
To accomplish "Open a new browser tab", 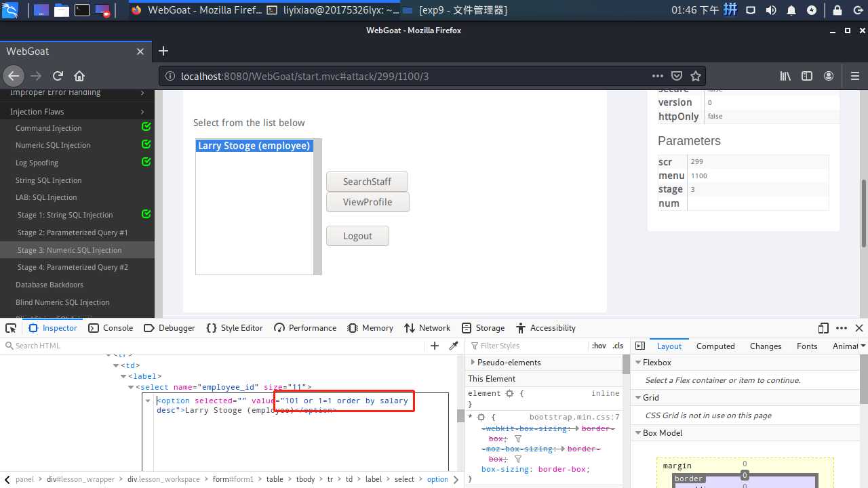I will (x=163, y=51).
